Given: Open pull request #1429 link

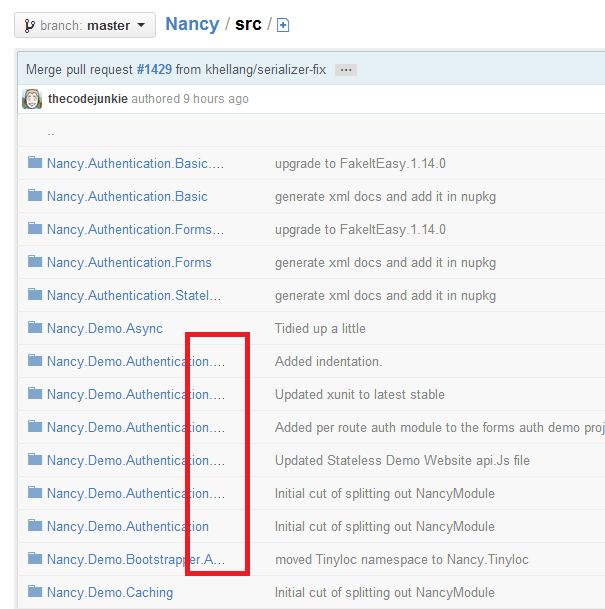Looking at the screenshot, I should coord(154,70).
